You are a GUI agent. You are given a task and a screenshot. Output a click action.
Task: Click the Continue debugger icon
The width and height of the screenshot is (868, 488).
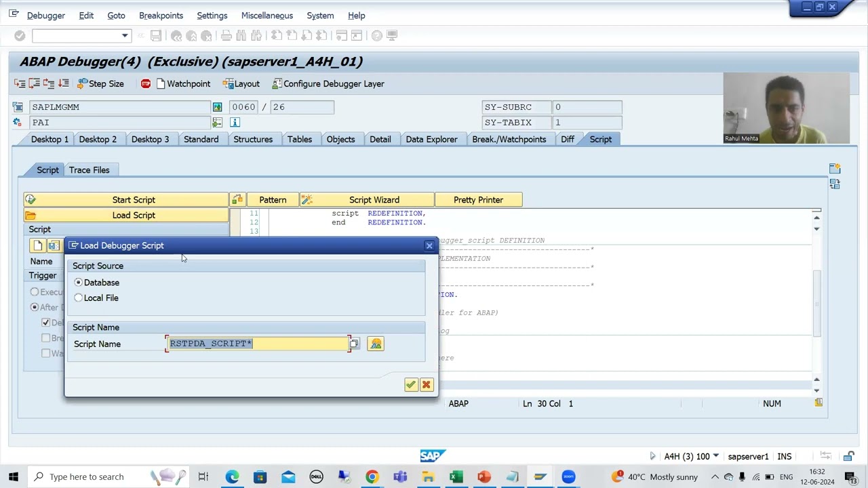click(64, 84)
